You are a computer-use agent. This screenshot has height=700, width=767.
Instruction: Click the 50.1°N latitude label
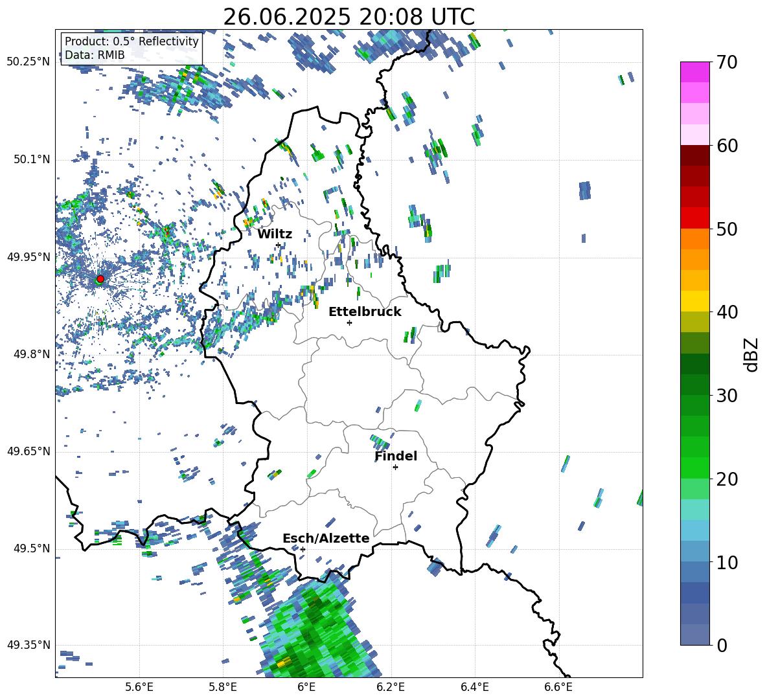[x=32, y=160]
